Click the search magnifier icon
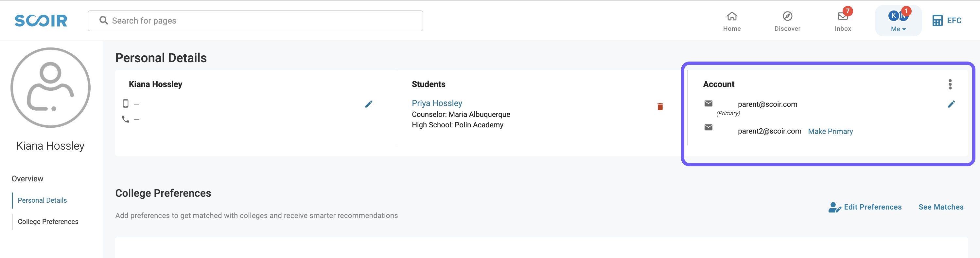 [x=103, y=21]
